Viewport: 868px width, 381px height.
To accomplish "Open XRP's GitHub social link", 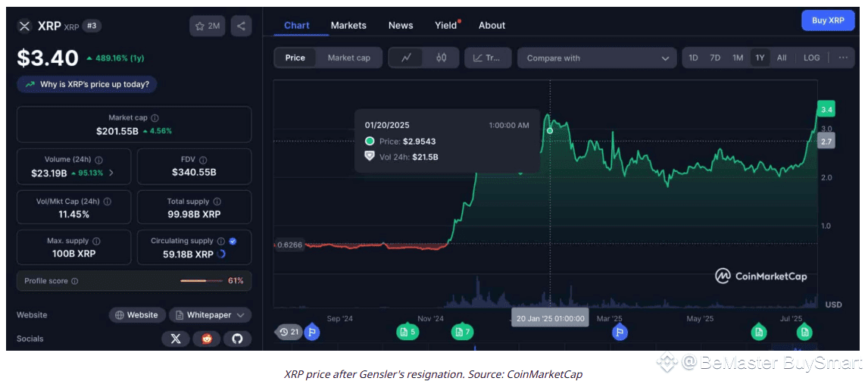I will [238, 339].
